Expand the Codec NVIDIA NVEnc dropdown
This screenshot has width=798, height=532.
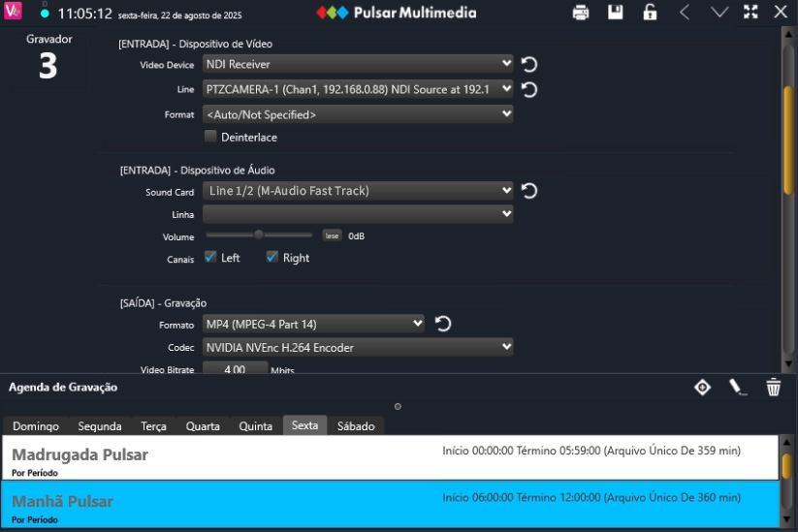click(x=358, y=347)
